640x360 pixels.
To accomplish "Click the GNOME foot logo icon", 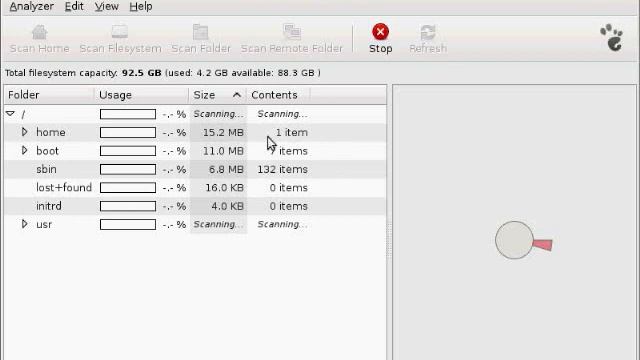I will [x=612, y=38].
